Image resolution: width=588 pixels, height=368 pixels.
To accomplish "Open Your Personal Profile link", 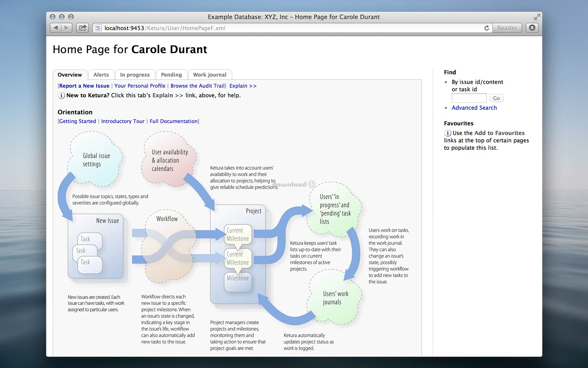I will pos(140,86).
